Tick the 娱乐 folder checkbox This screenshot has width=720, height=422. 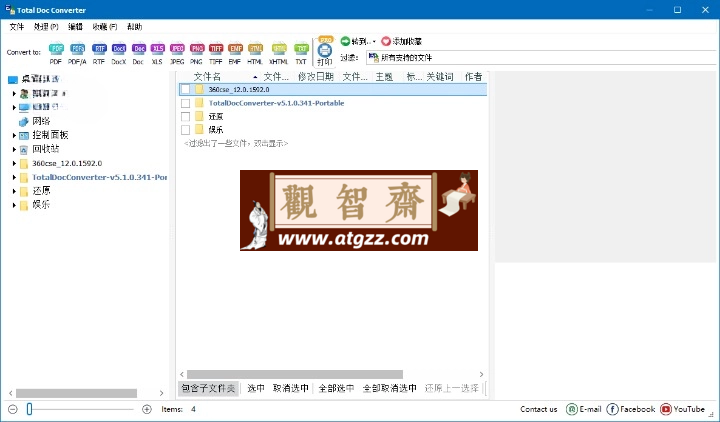tap(186, 130)
